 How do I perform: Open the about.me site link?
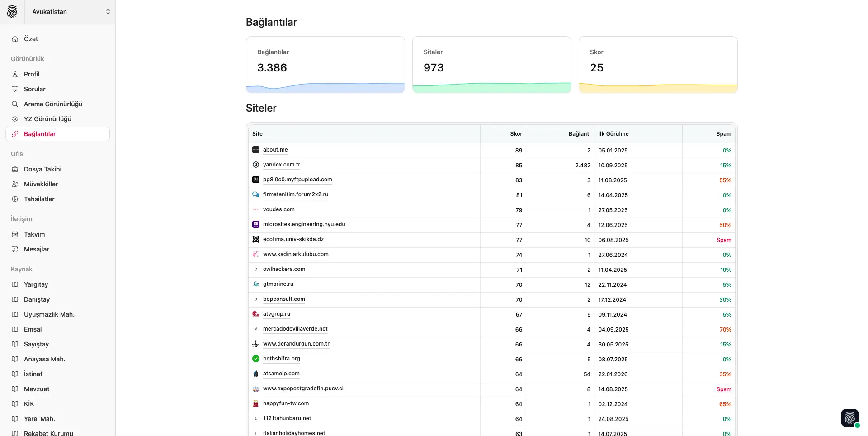point(275,150)
